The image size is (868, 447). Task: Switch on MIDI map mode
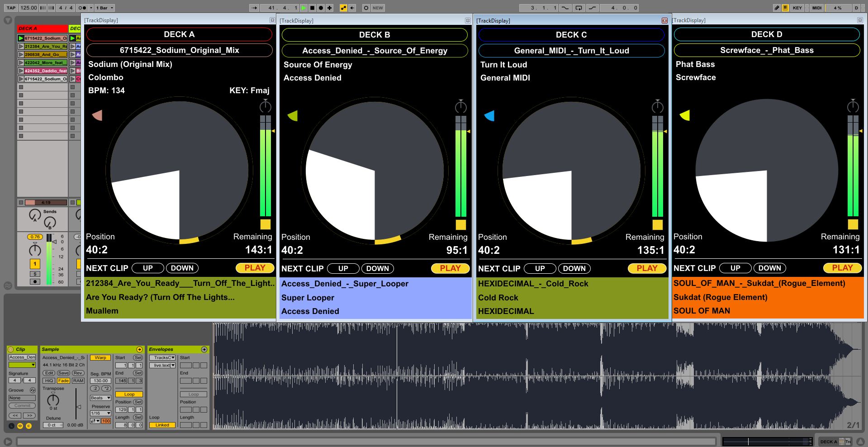click(x=816, y=8)
